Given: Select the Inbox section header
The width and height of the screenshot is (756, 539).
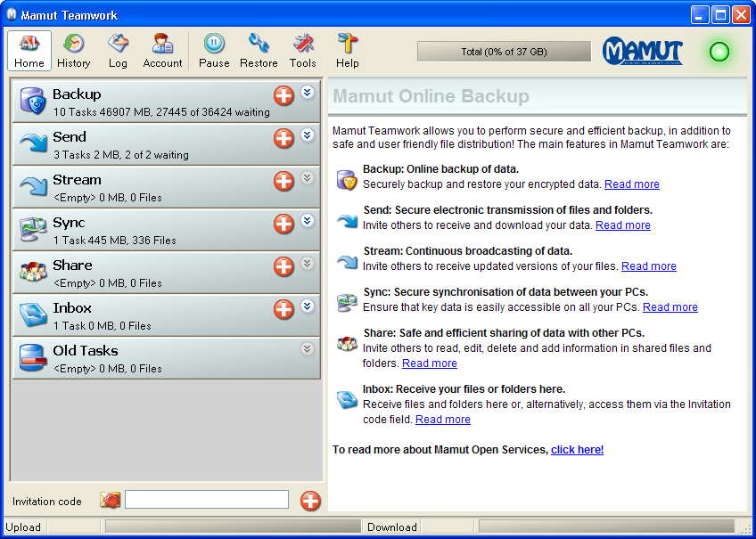Looking at the screenshot, I should click(x=167, y=315).
